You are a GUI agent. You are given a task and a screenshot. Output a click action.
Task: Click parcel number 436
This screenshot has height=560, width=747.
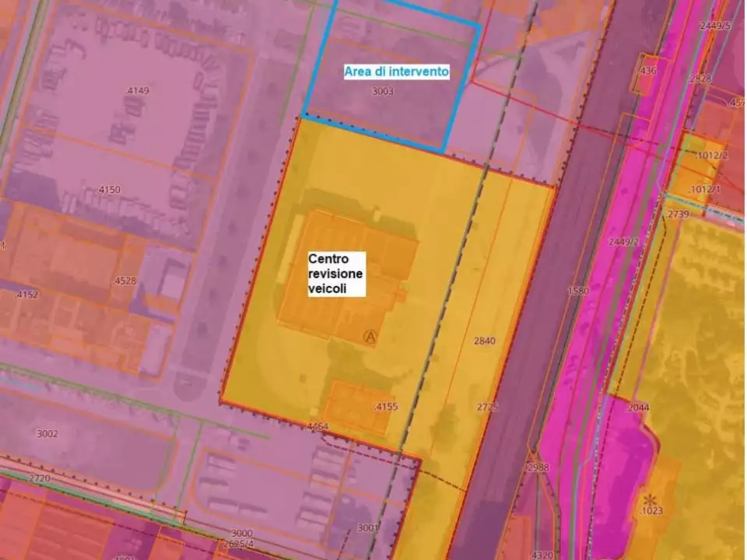(x=647, y=71)
